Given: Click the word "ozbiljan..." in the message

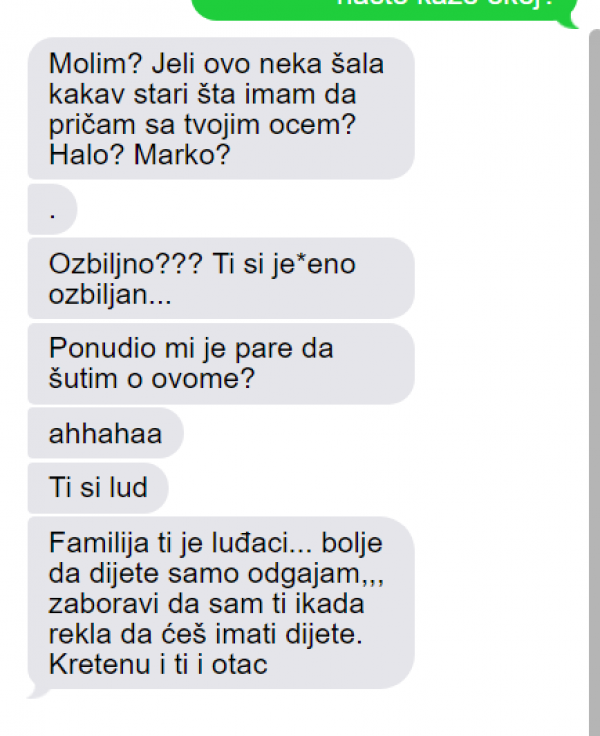Looking at the screenshot, I should [110, 295].
